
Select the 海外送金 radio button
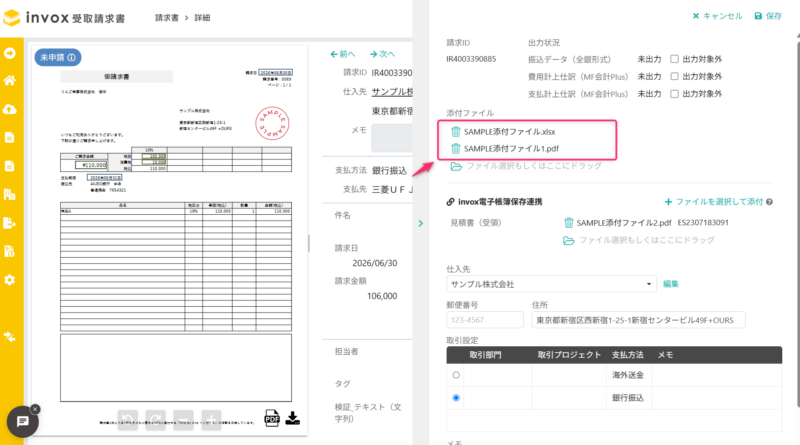coord(456,375)
